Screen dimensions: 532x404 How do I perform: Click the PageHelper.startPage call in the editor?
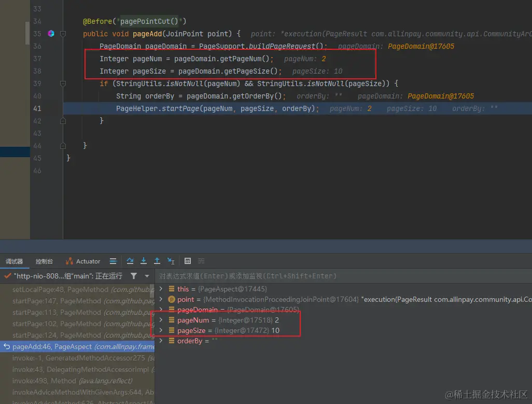click(x=217, y=108)
